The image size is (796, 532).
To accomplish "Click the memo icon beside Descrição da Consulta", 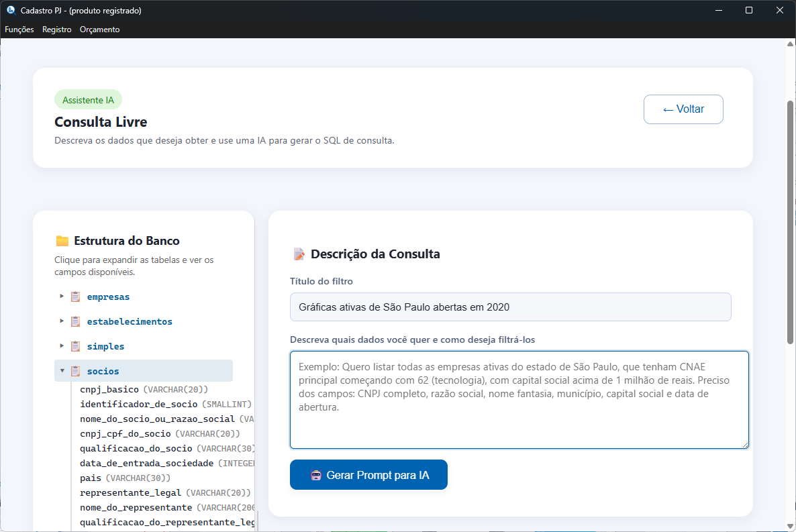I will click(299, 254).
